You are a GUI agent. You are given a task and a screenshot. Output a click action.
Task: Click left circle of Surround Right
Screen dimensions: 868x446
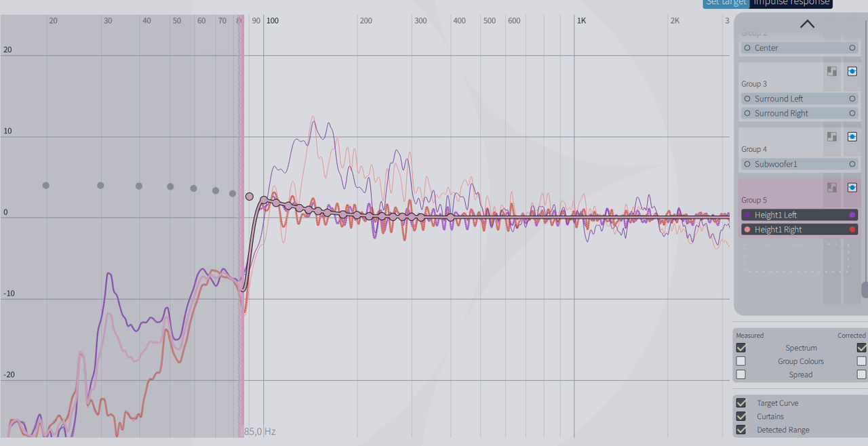(747, 113)
